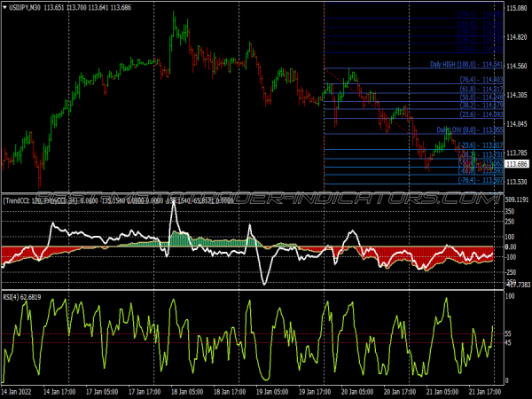Click the 115.080 value on price axis
532x399 pixels.
click(x=516, y=8)
